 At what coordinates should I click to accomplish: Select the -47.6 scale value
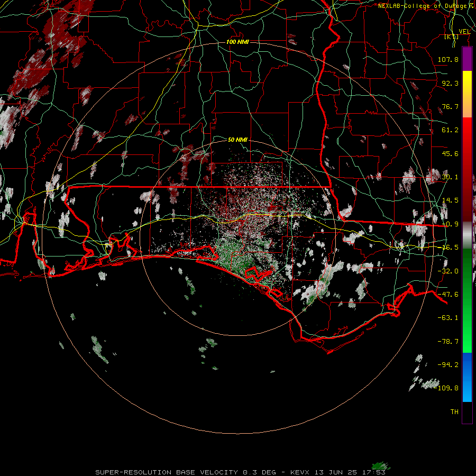click(x=448, y=295)
